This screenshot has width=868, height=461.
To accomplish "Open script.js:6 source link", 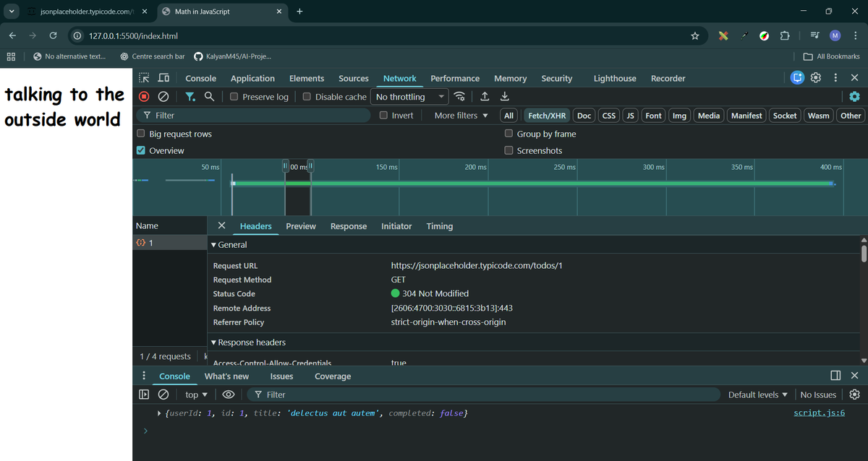I will 820,413.
